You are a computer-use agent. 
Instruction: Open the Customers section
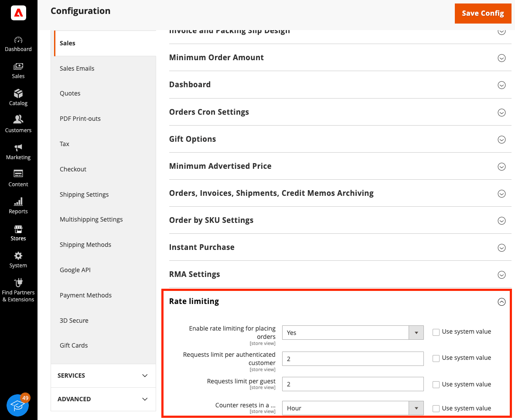(x=18, y=124)
